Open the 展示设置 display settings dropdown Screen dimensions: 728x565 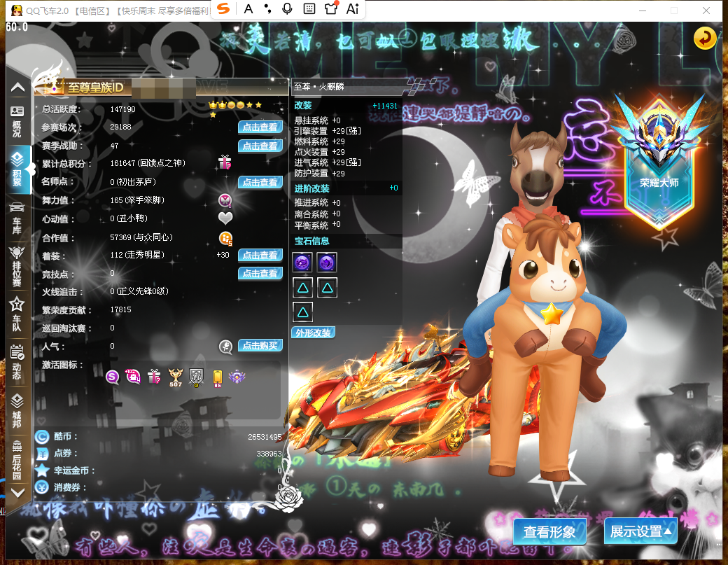click(x=640, y=531)
